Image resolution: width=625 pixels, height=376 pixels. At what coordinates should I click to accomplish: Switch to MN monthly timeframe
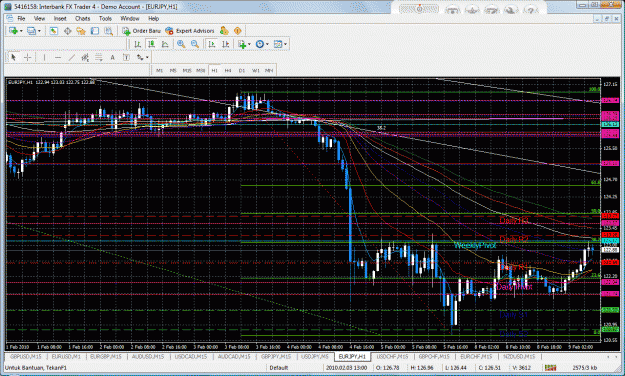269,71
